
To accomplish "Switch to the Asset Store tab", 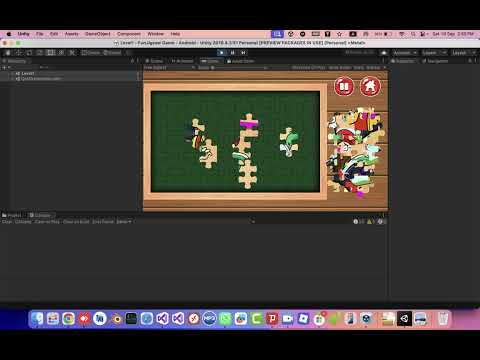I will pos(241,61).
